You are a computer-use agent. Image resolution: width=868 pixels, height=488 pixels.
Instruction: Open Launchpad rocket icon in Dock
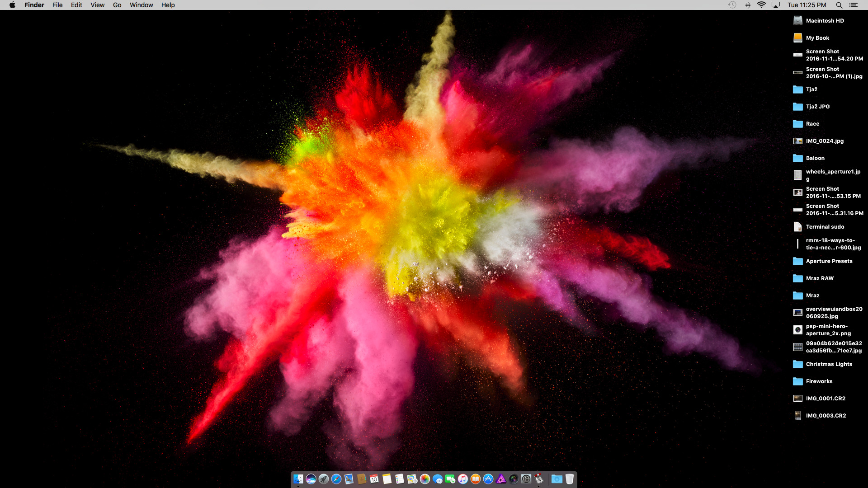[324, 479]
